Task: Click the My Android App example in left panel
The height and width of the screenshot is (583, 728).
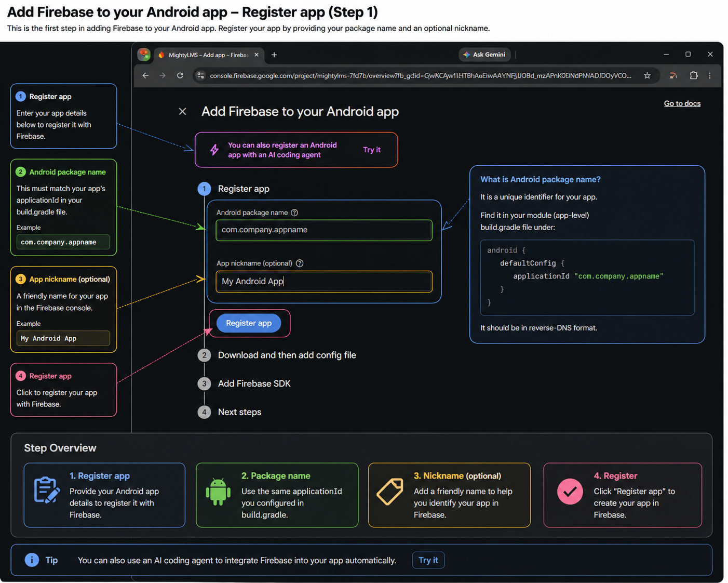Action: pos(63,338)
